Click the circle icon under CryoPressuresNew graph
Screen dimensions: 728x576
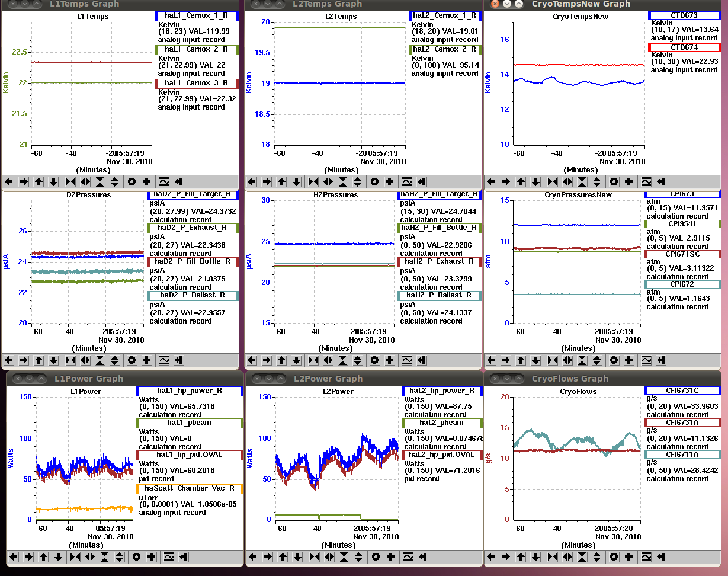(x=614, y=360)
